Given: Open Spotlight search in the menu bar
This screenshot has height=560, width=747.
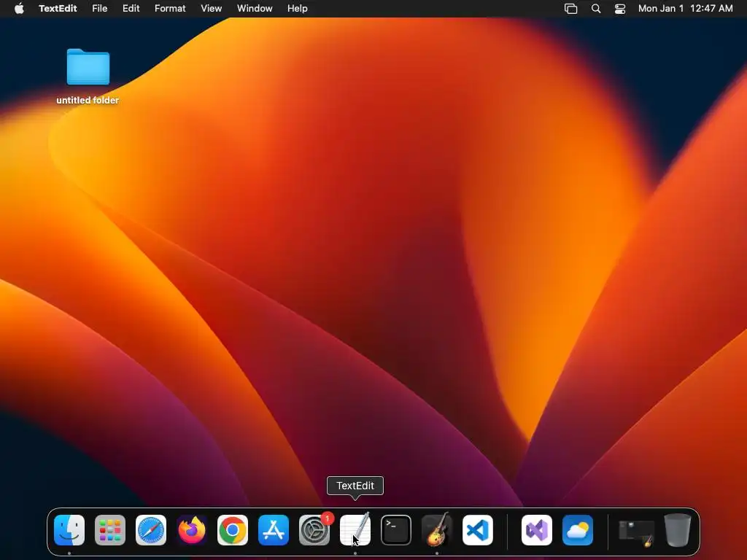Looking at the screenshot, I should point(596,8).
